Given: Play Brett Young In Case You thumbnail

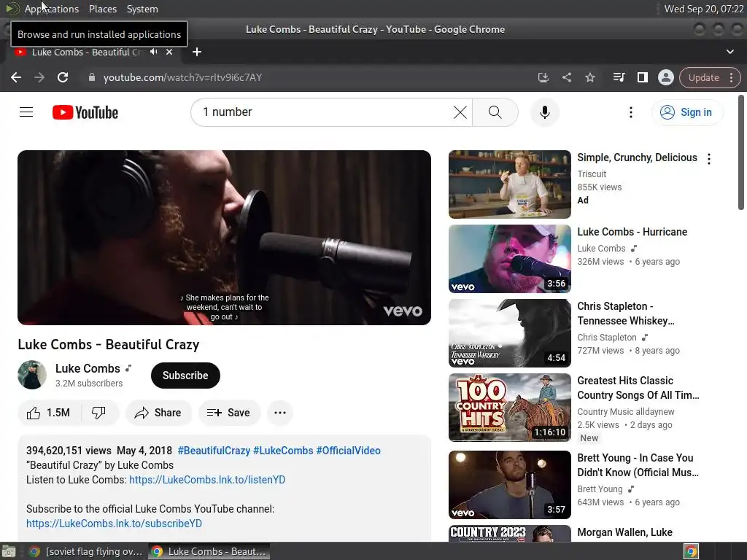Looking at the screenshot, I should (x=510, y=485).
